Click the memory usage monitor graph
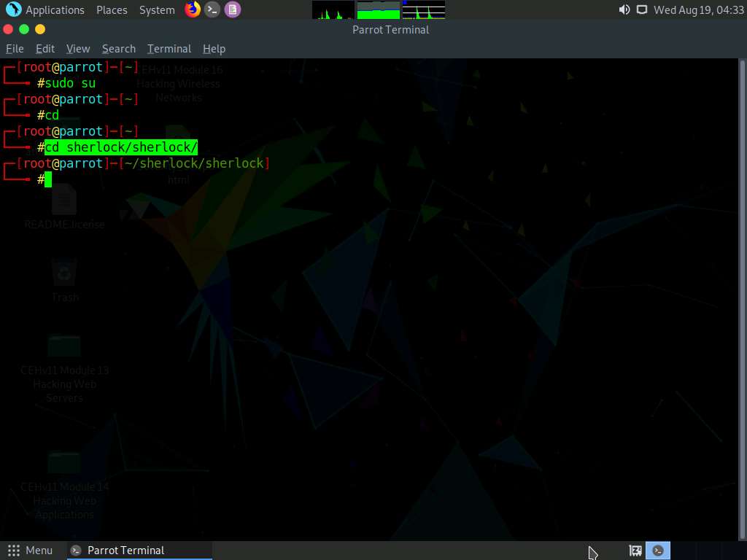 coord(379,9)
